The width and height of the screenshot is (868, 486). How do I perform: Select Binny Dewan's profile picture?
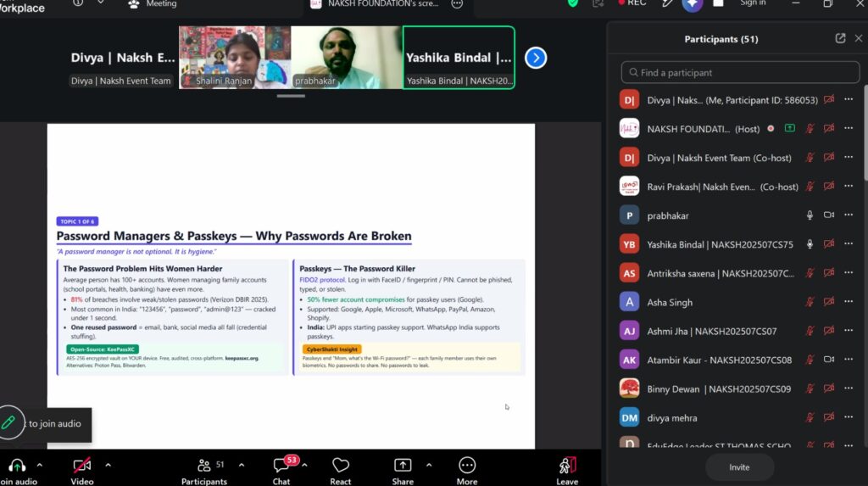point(630,388)
